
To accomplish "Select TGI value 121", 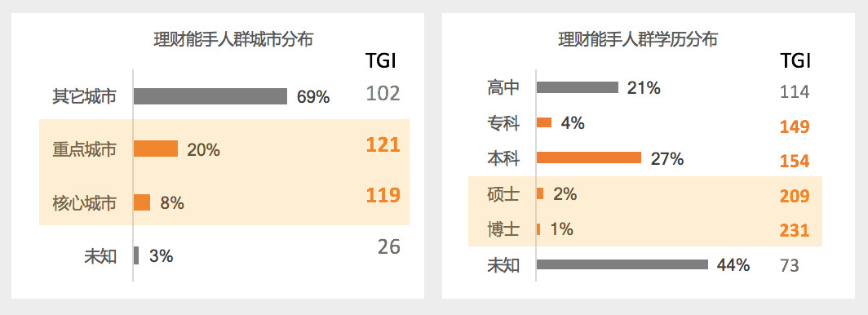I will [383, 145].
